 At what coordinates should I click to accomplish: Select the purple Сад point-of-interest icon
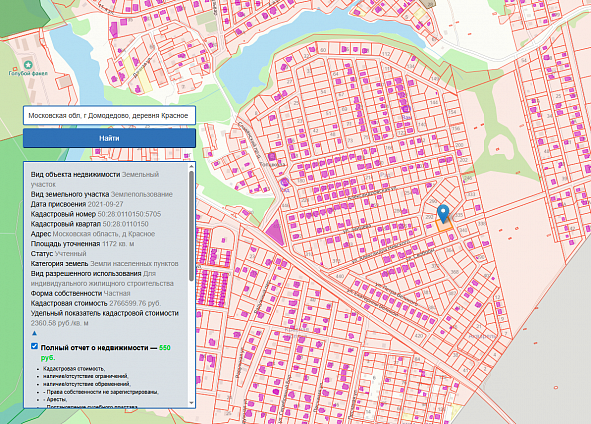coord(285,182)
